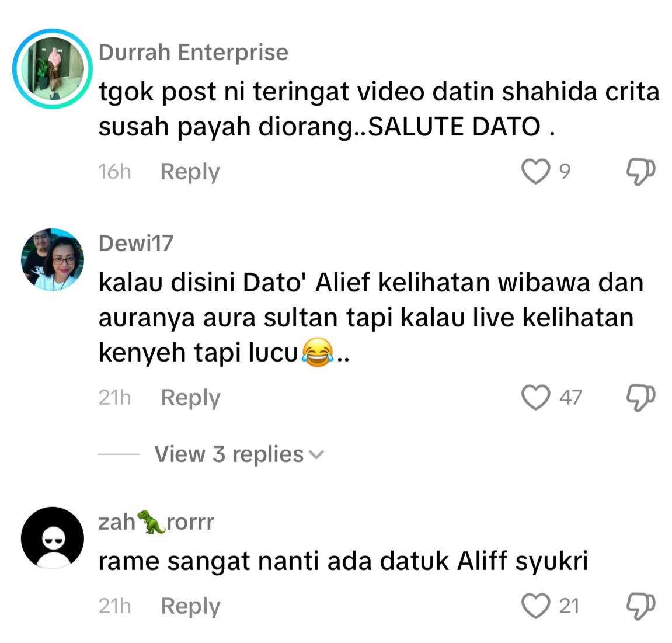The image size is (672, 643).
Task: Reply to zah rorrr's comment
Action: [x=190, y=607]
